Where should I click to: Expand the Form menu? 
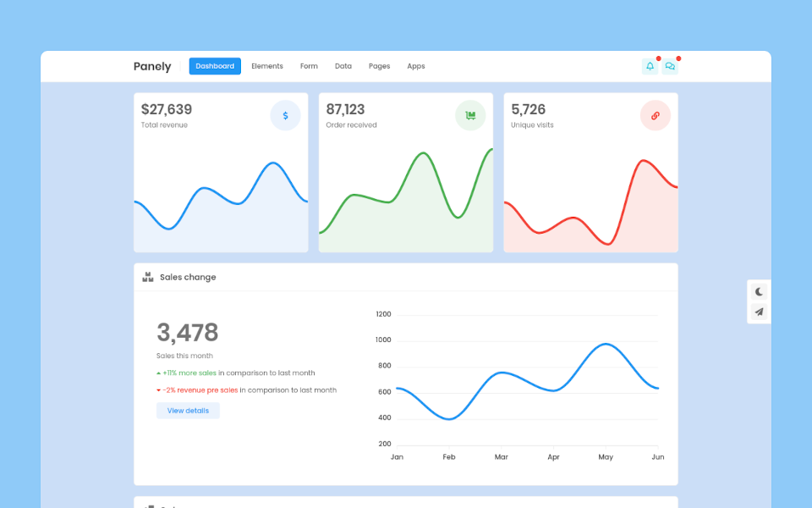coord(309,66)
